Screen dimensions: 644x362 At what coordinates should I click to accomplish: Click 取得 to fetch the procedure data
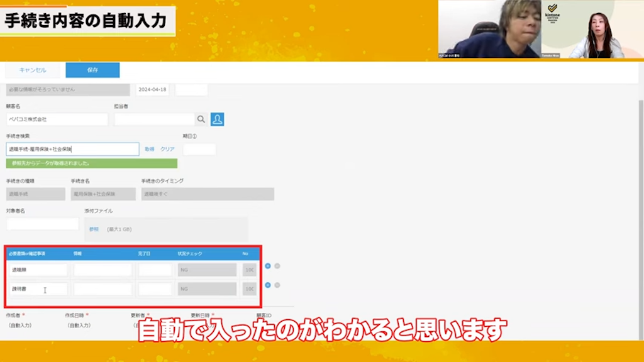pos(150,148)
